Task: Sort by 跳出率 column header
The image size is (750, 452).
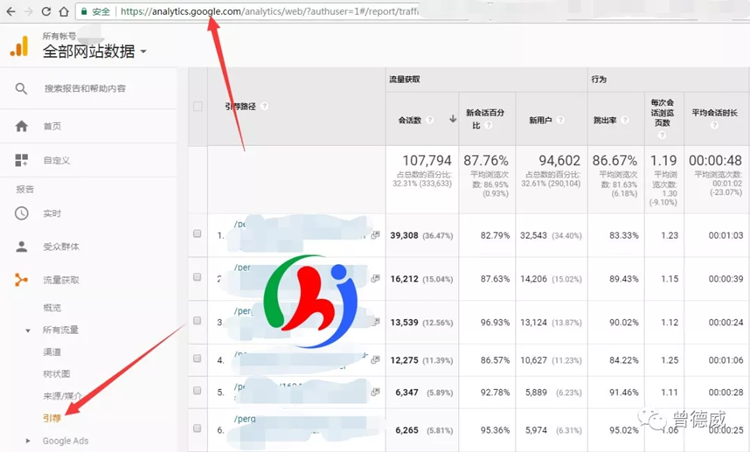Action: (605, 120)
